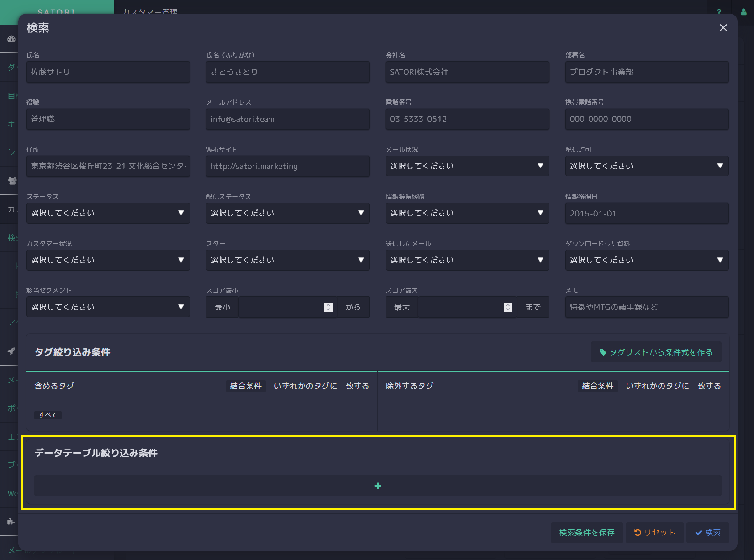Close the 検索 dialog with the X icon
Screen dimensions: 754x560
(723, 28)
